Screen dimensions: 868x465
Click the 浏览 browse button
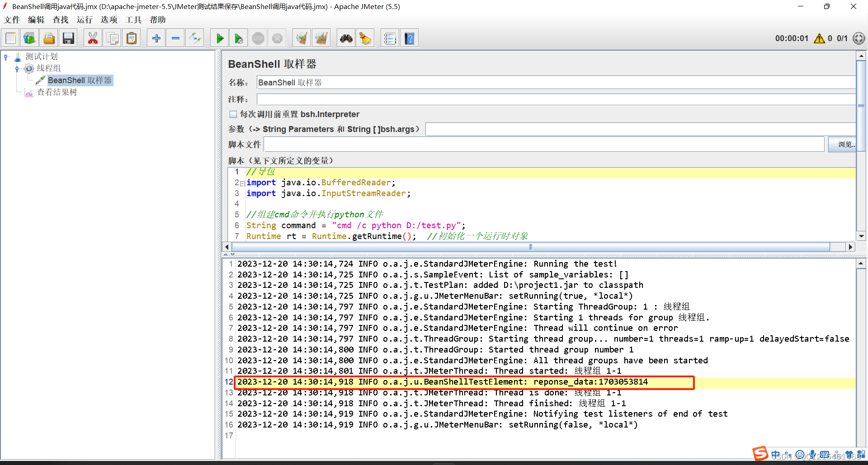click(x=842, y=145)
